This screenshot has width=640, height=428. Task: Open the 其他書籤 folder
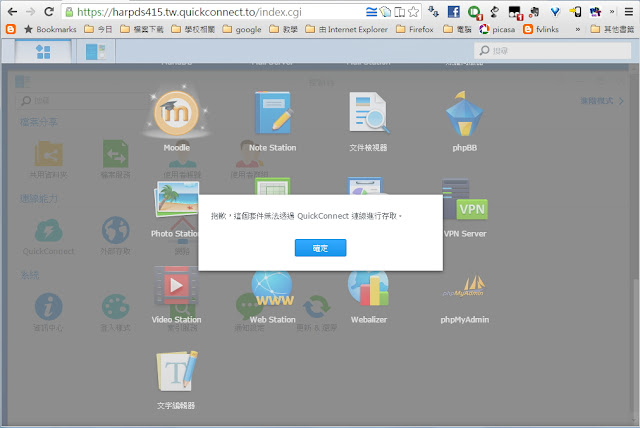612,29
